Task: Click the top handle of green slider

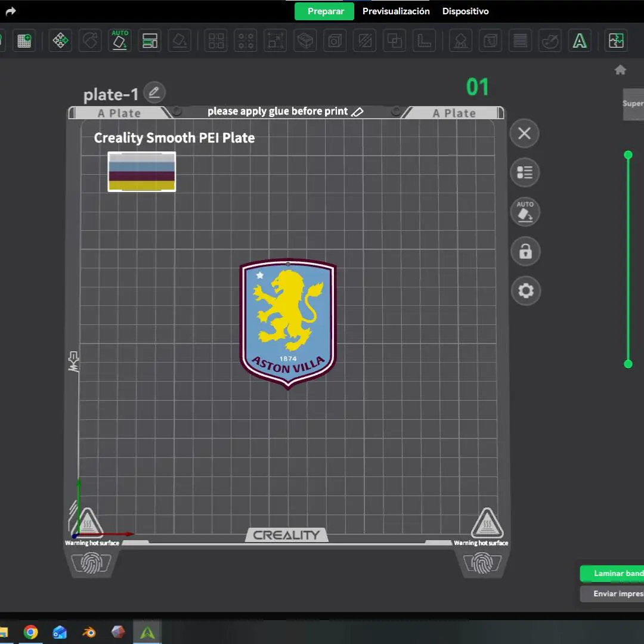Action: [x=628, y=155]
